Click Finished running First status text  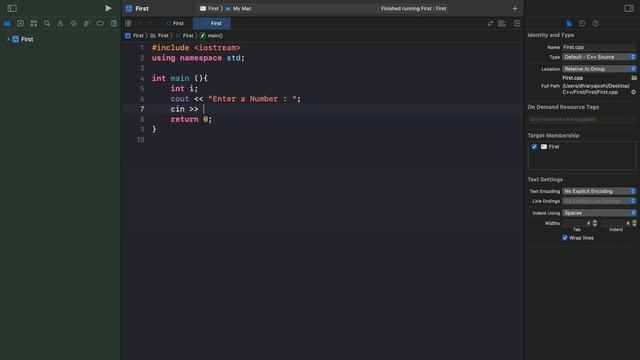click(x=413, y=9)
